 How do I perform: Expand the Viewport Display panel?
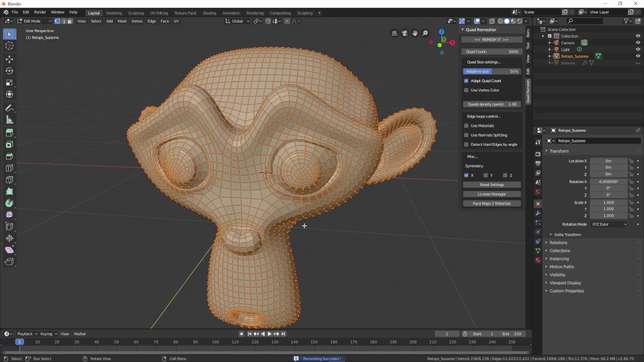coord(565,283)
